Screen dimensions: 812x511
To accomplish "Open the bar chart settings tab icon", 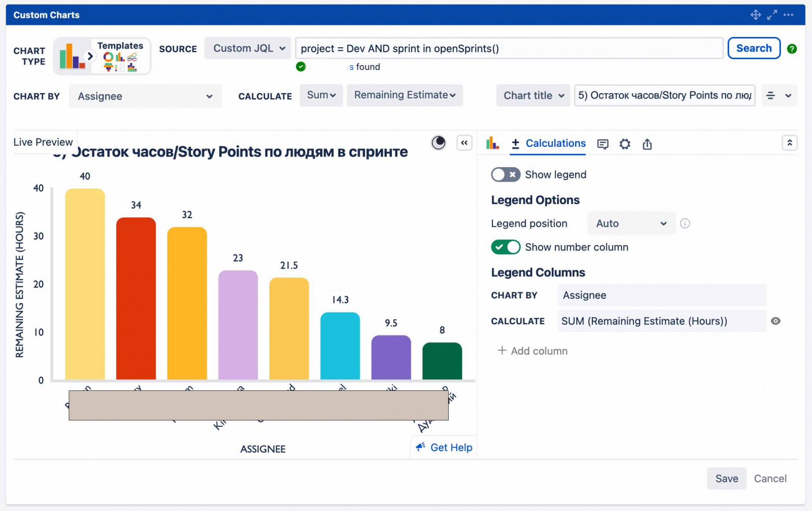I will click(x=492, y=144).
